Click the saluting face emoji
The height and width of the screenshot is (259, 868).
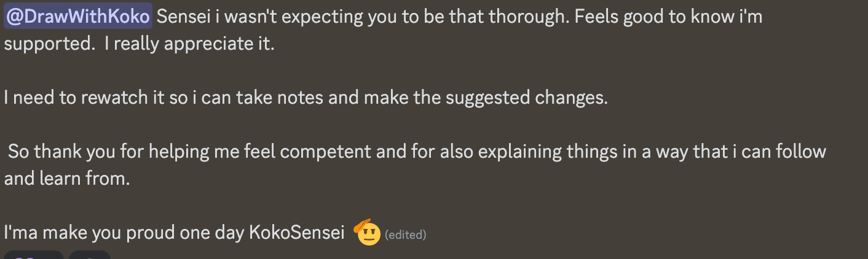click(x=368, y=232)
